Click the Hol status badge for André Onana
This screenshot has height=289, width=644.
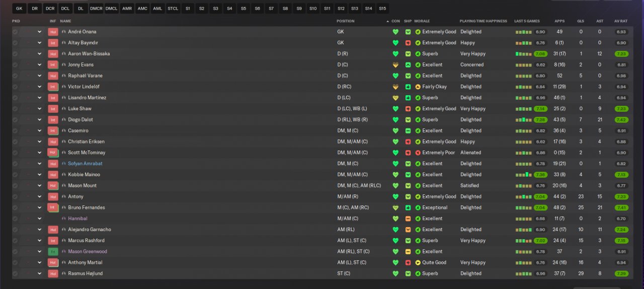point(53,32)
